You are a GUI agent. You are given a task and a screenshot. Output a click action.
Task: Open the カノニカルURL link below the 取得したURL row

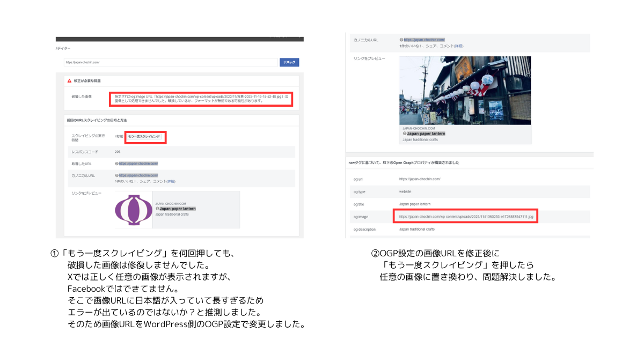(138, 175)
